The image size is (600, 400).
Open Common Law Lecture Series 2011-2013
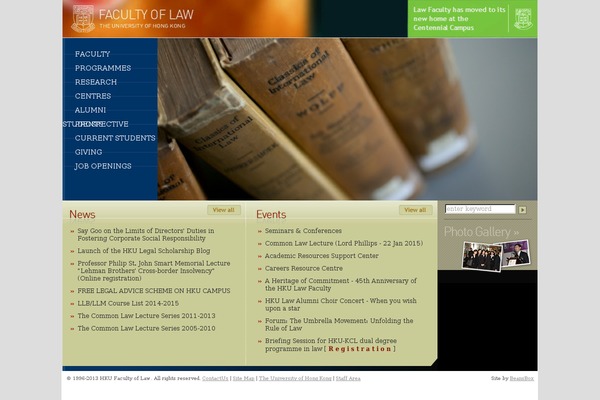pos(147,316)
